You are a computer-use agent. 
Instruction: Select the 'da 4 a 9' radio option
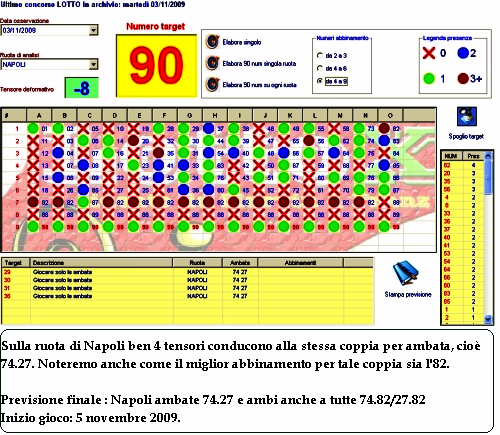pyautogui.click(x=320, y=81)
